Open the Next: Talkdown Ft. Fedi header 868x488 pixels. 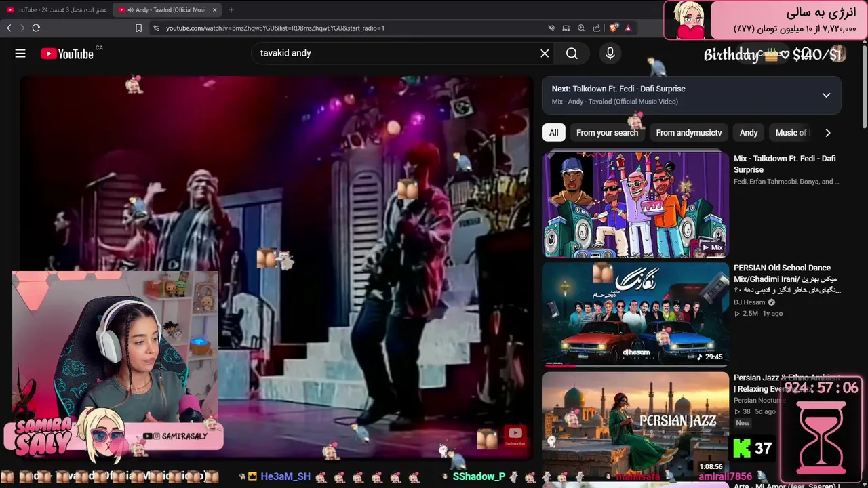(x=618, y=89)
